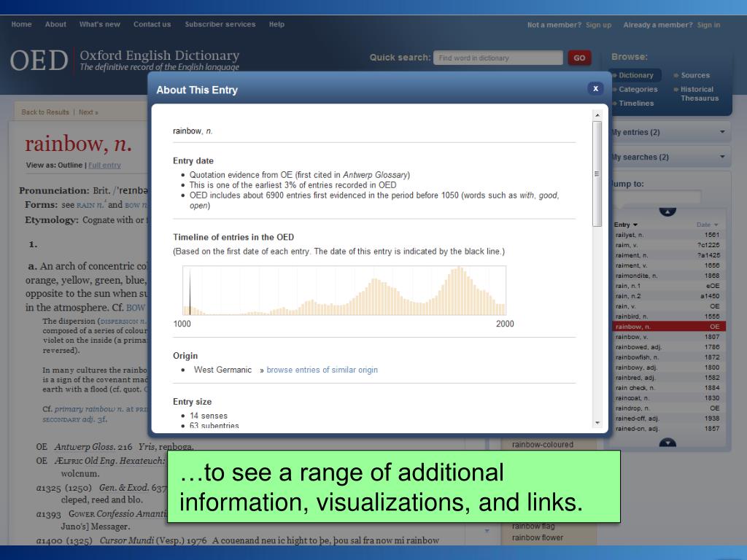
Task: Select raincoat, n. in the entry list
Action: point(669,398)
